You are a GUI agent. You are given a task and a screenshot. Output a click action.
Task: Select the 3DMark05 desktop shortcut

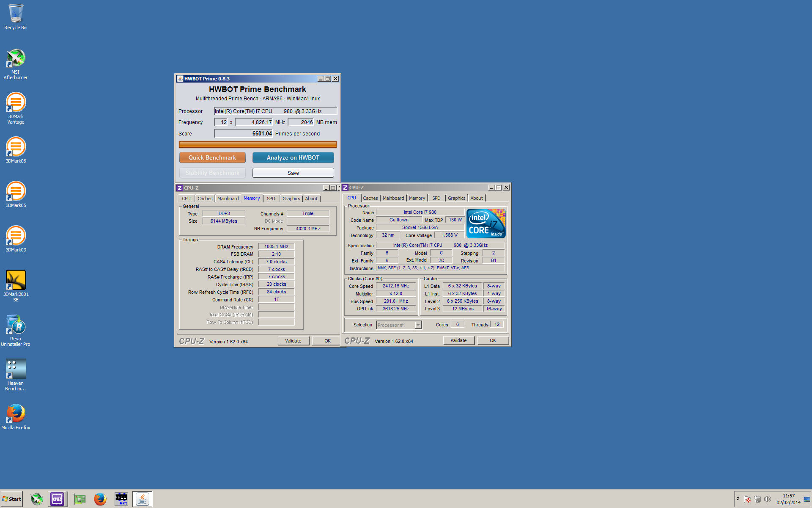(16, 194)
